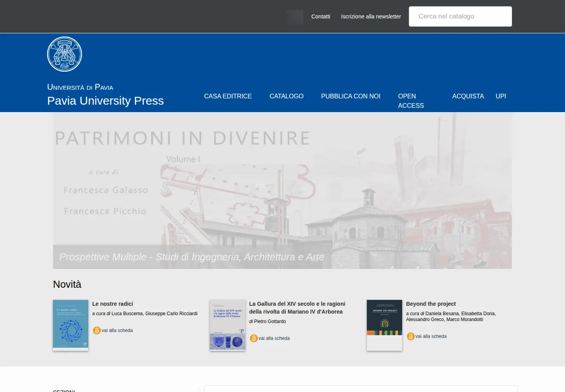This screenshot has width=565, height=392.
Task: Open the CATALOGO menu
Action: coord(286,96)
